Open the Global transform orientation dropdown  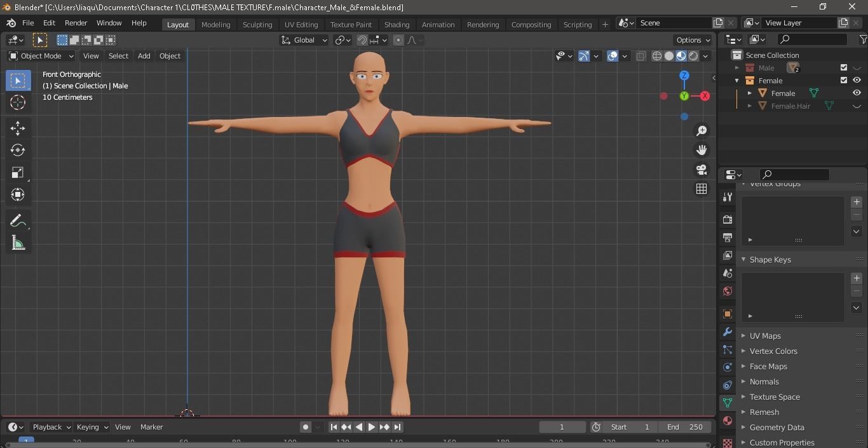click(x=304, y=40)
